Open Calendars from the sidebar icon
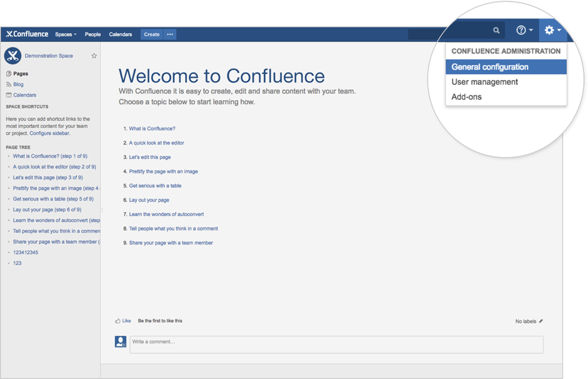The width and height of the screenshot is (588, 379). (x=10, y=94)
